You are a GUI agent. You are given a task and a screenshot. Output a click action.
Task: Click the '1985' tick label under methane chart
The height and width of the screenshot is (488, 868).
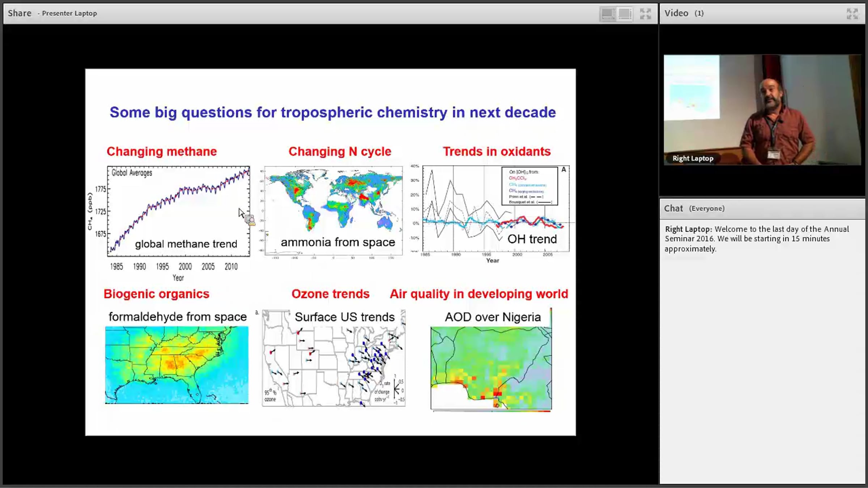(x=116, y=267)
